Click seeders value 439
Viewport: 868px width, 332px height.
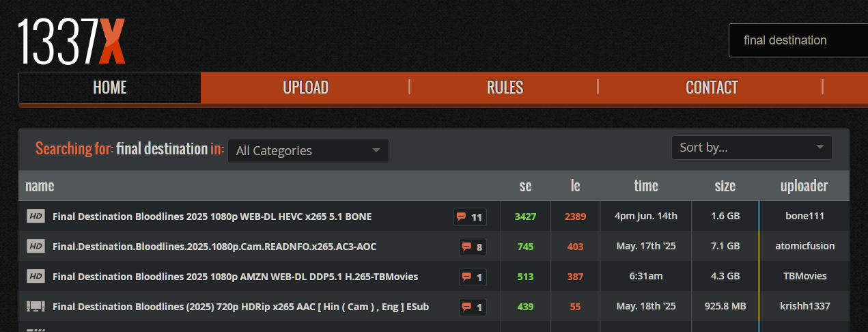(x=525, y=306)
